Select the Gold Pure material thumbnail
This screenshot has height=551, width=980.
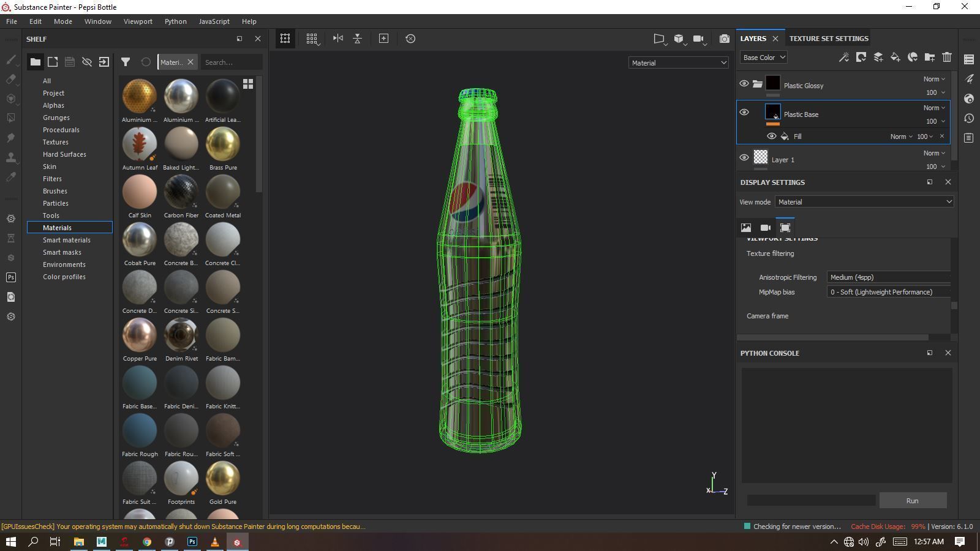[223, 478]
